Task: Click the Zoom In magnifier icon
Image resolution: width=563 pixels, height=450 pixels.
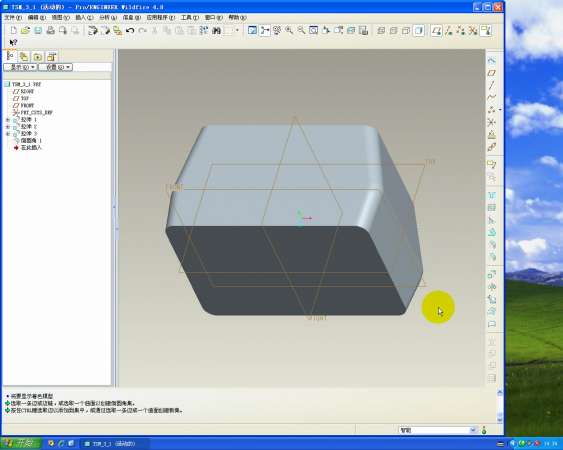Action: coord(289,31)
